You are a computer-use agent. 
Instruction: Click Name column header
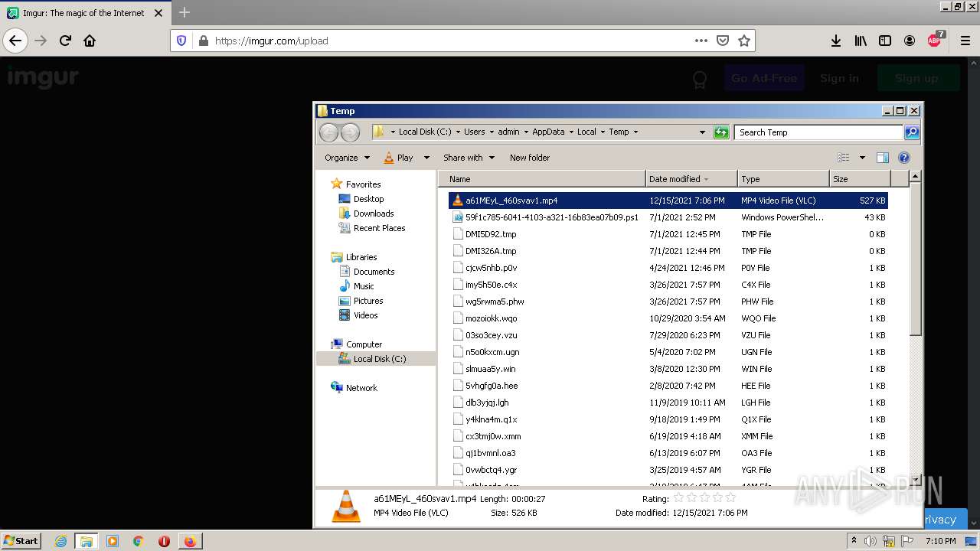coord(544,179)
